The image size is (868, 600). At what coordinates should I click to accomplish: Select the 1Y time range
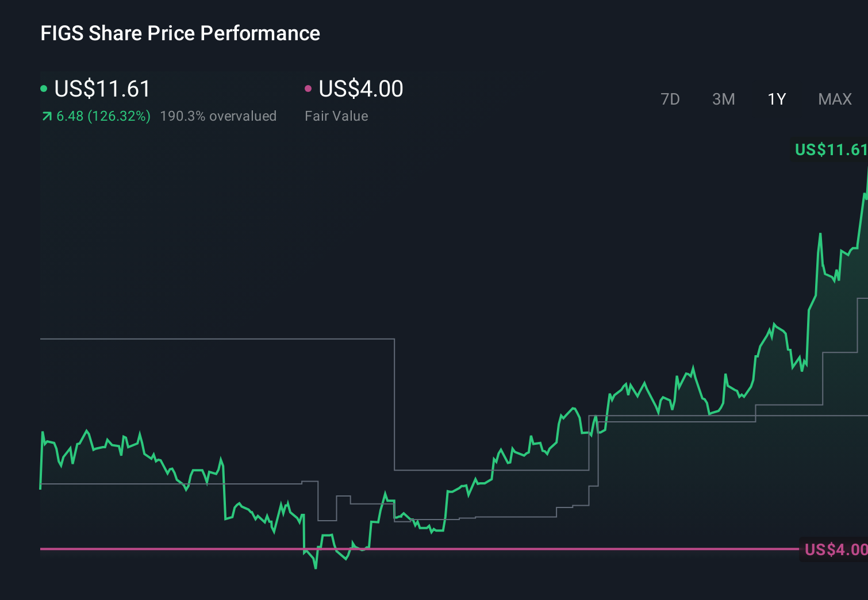[776, 99]
